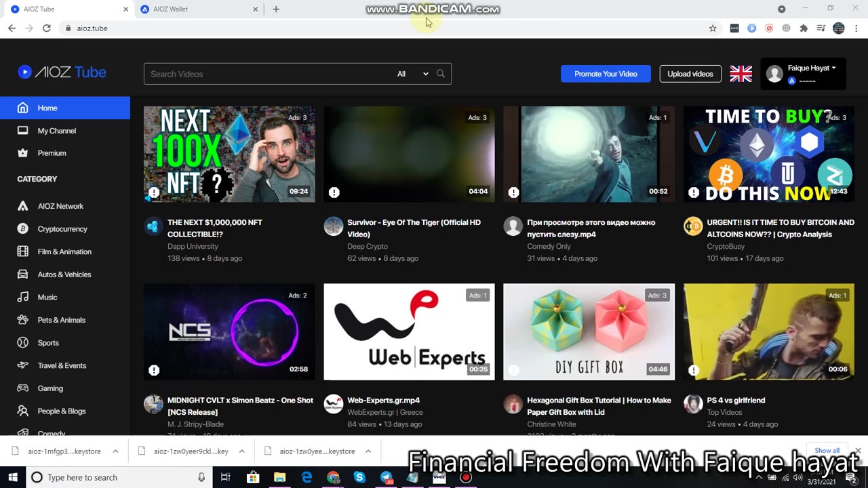The width and height of the screenshot is (868, 488).
Task: Click Show all downloads
Action: [827, 451]
